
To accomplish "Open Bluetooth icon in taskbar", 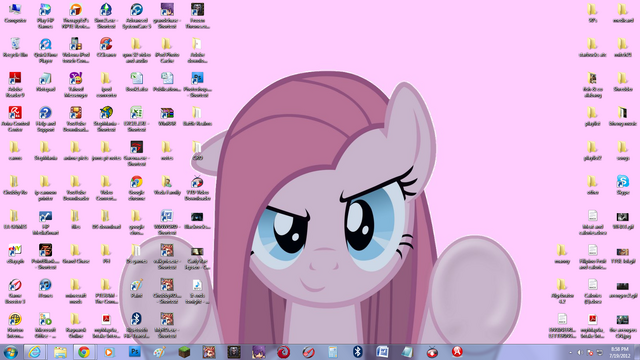I will 358,352.
